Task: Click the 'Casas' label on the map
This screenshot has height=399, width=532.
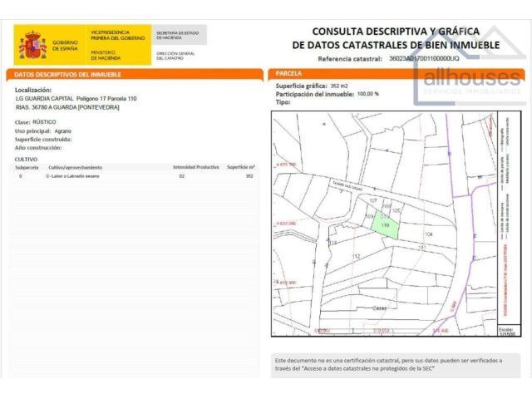Action: pyautogui.click(x=379, y=308)
